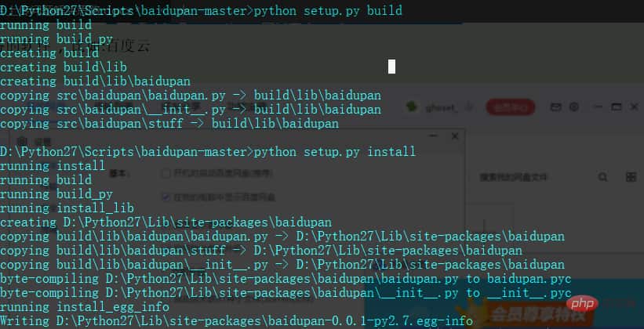Untick the checked show-in-my-computer checkbox
Viewport: 644px width, 329px height.
[x=166, y=197]
